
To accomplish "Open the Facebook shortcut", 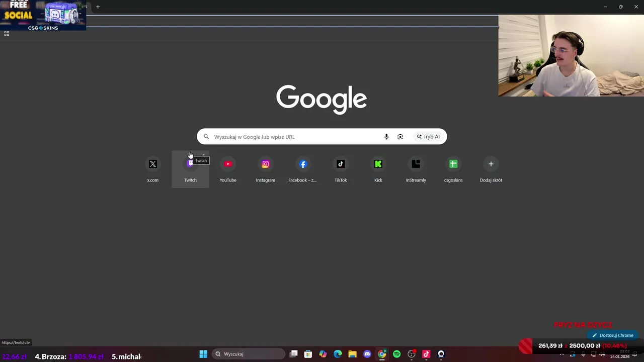I will 303,169.
